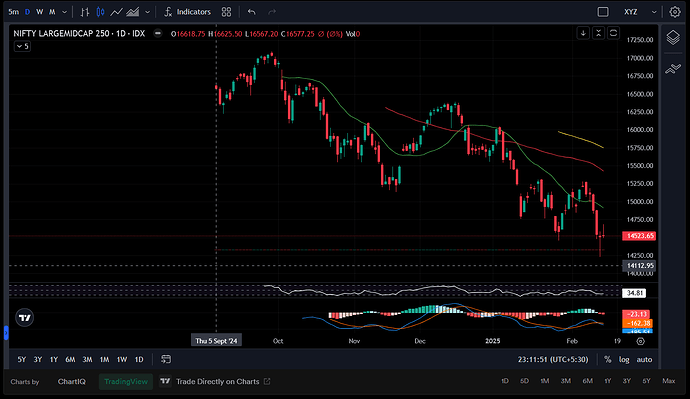Select the D daily timeframe
Viewport: 690px width, 399px height.
click(x=27, y=12)
